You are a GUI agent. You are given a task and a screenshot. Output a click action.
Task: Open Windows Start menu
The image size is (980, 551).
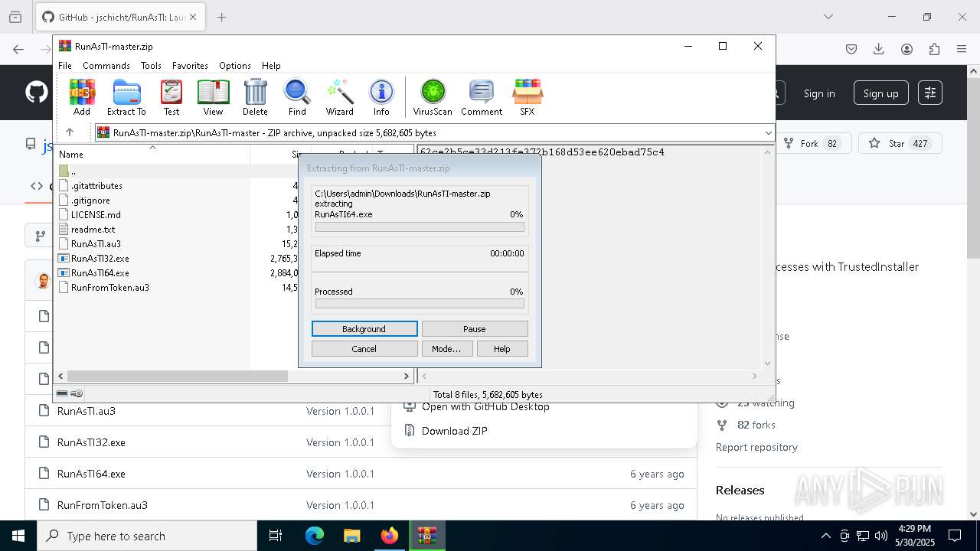pos(18,536)
